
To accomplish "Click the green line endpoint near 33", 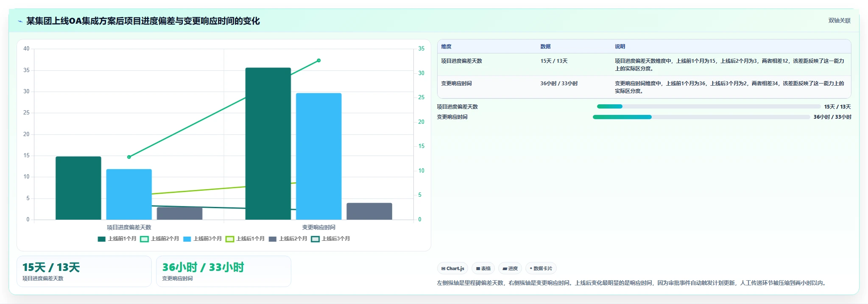I will [319, 60].
